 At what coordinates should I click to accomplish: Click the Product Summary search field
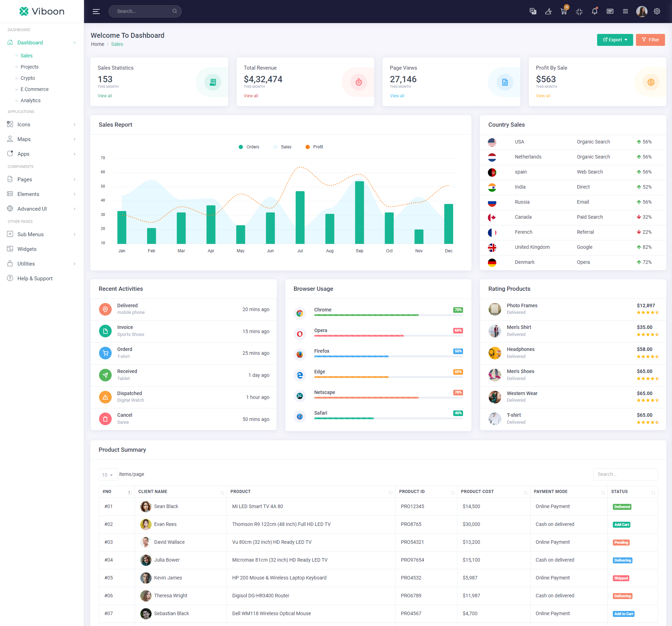click(625, 474)
